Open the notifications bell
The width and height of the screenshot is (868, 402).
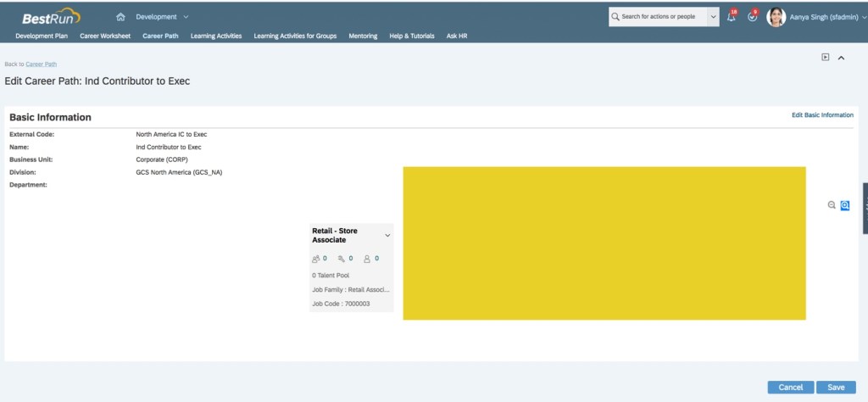point(732,17)
